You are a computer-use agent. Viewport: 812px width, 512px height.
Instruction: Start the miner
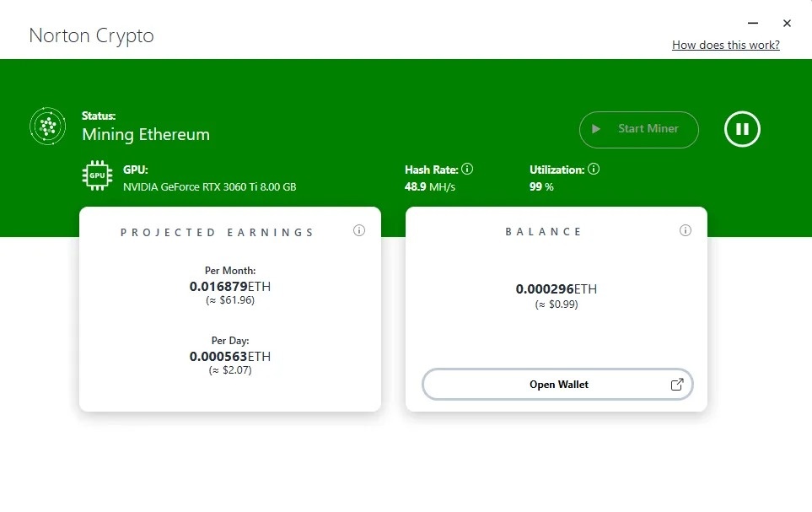click(x=638, y=129)
